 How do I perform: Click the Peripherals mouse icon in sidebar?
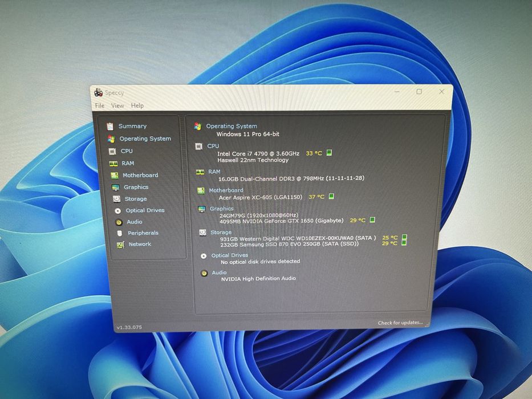click(119, 234)
